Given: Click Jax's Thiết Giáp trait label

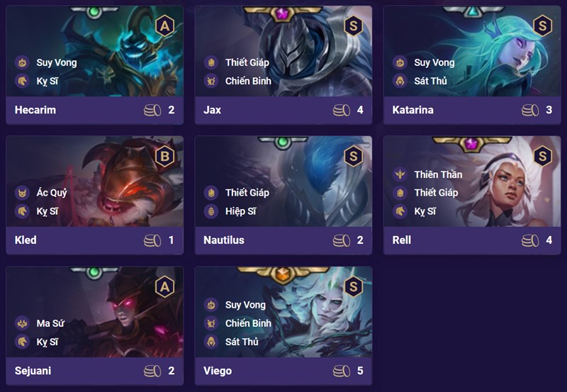Looking at the screenshot, I should pos(247,62).
